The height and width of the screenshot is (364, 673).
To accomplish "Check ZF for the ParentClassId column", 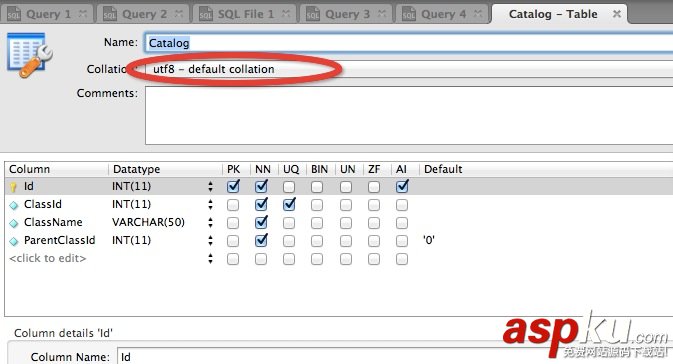I will [x=374, y=241].
